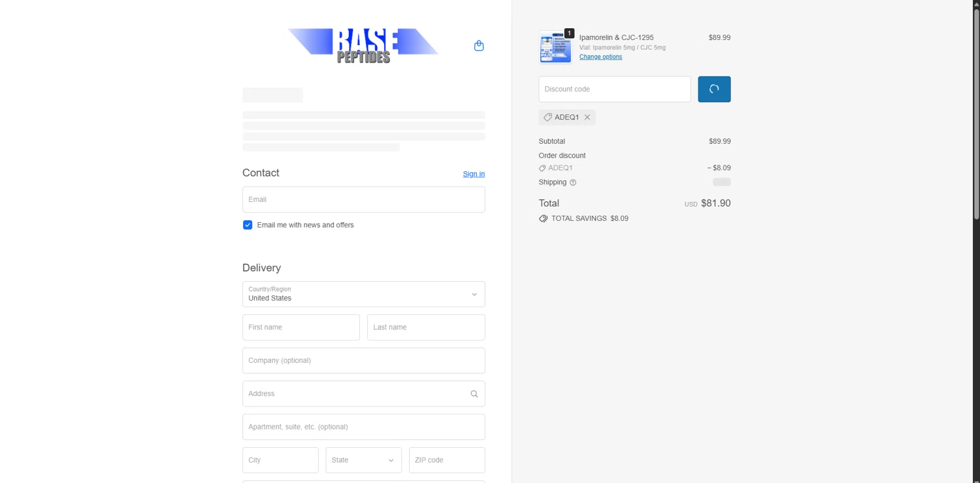980x483 pixels.
Task: Click the − $8.09 order discount amount
Action: [x=719, y=168]
